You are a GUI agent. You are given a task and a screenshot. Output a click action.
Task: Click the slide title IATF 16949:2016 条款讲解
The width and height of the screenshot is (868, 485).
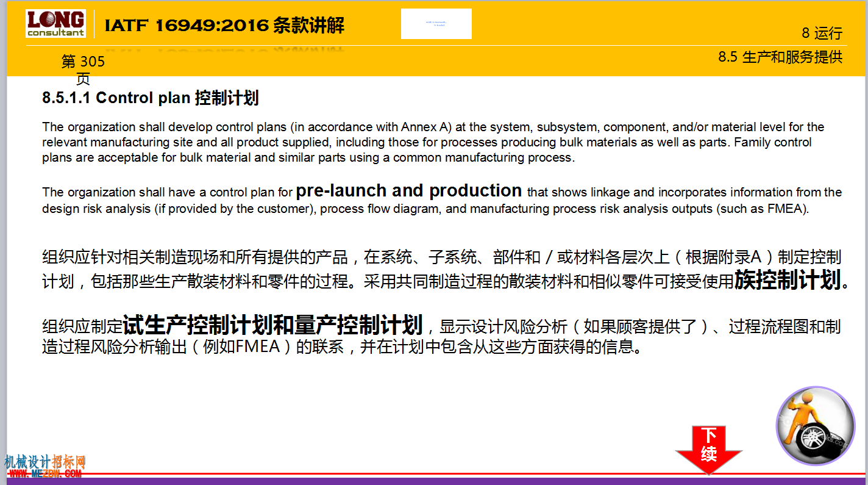point(224,26)
